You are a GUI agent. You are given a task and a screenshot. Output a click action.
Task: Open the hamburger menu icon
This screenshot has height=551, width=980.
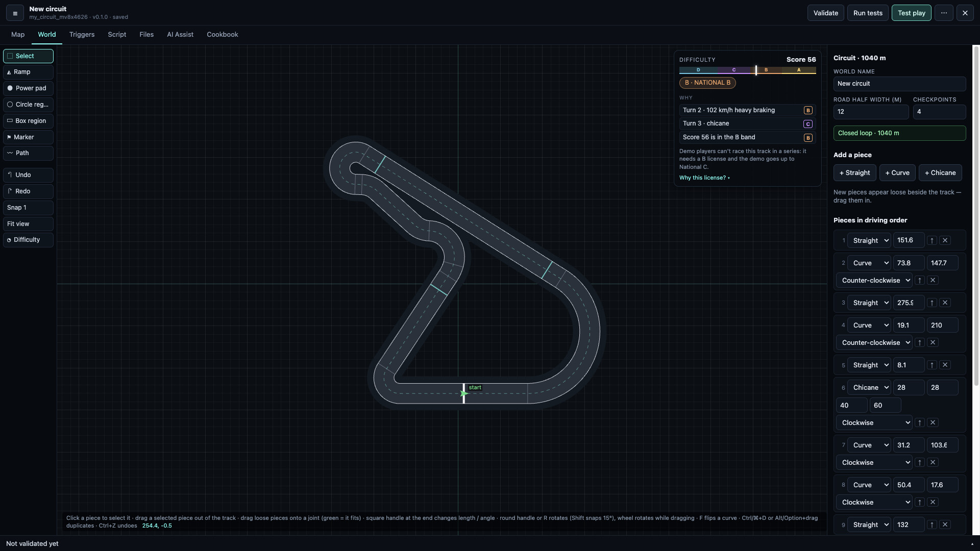[15, 13]
